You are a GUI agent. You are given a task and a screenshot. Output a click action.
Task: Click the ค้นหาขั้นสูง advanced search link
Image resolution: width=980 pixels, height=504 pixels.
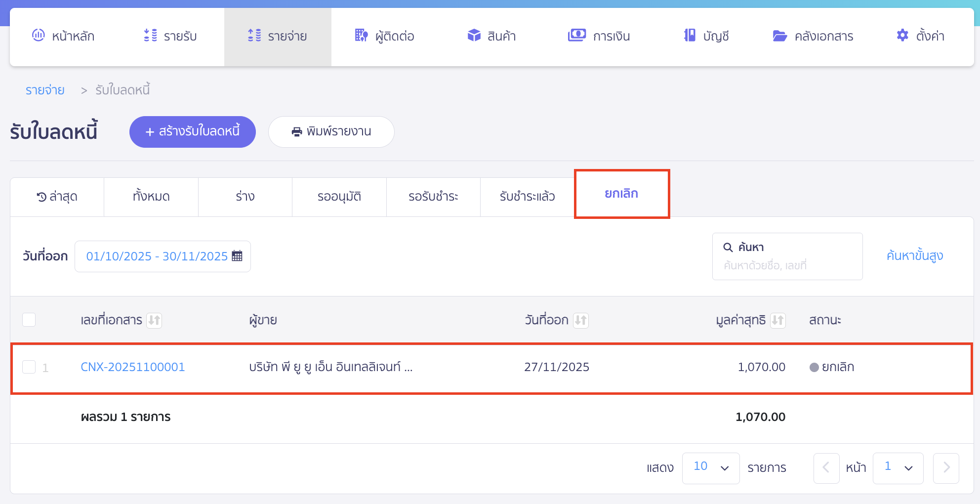click(x=914, y=256)
